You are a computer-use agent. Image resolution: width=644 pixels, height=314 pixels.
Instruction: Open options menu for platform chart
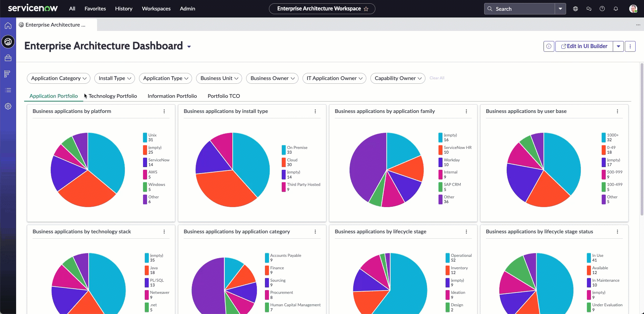click(164, 111)
